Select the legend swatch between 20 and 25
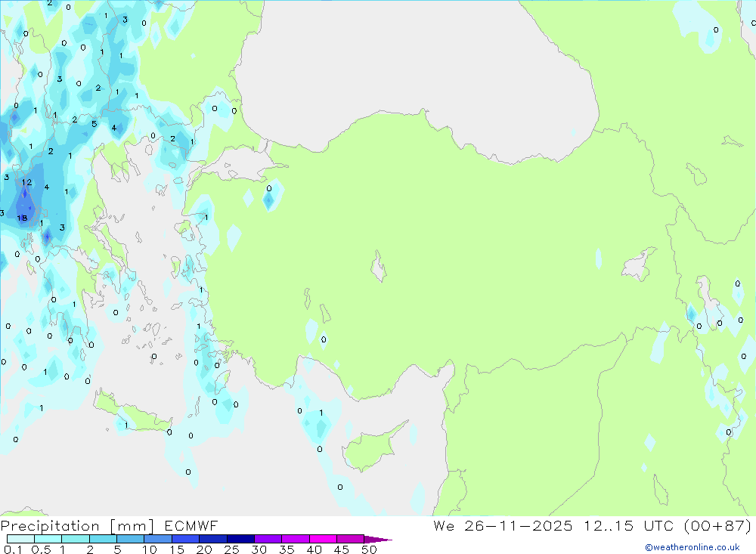The image size is (756, 554). (212, 539)
